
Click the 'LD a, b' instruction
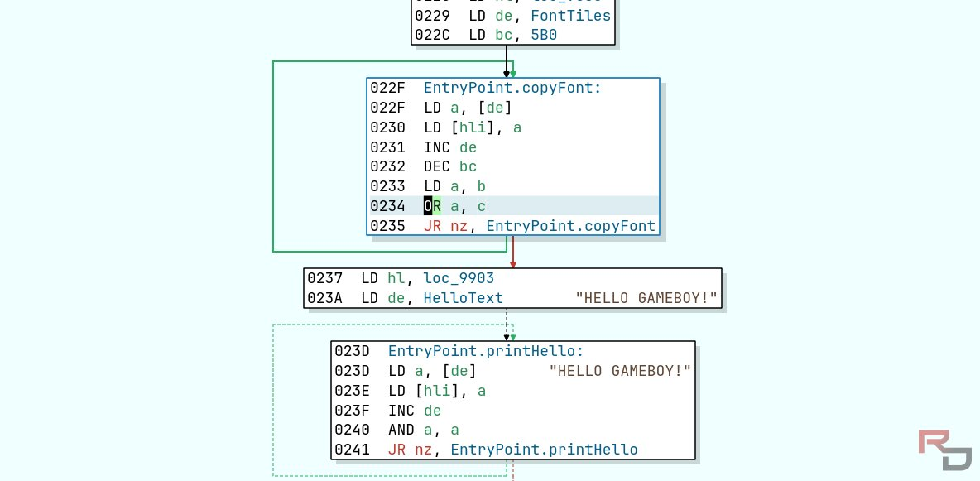[512, 186]
